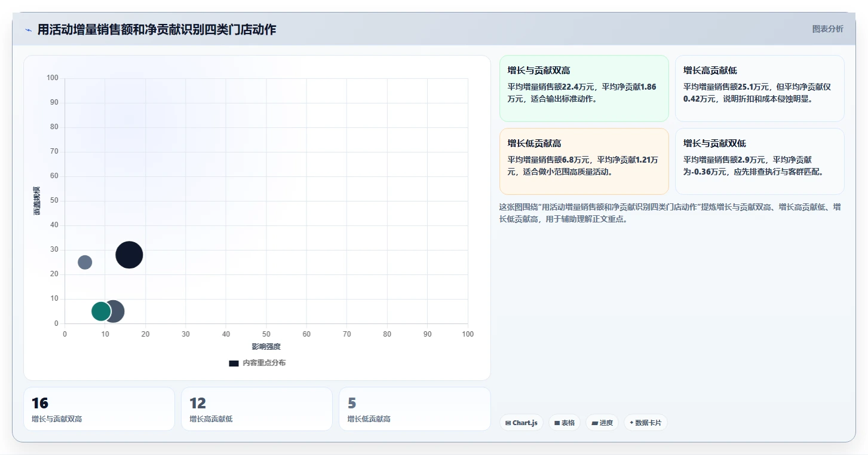Click the -0.36万元 value in fourth card
This screenshot has width=868, height=455.
(708, 172)
